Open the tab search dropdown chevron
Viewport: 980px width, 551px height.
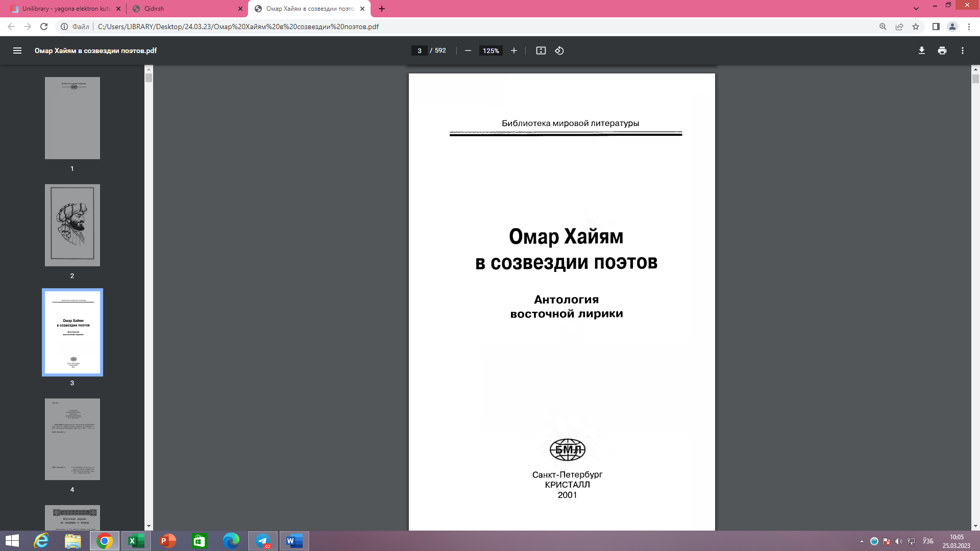coord(916,9)
